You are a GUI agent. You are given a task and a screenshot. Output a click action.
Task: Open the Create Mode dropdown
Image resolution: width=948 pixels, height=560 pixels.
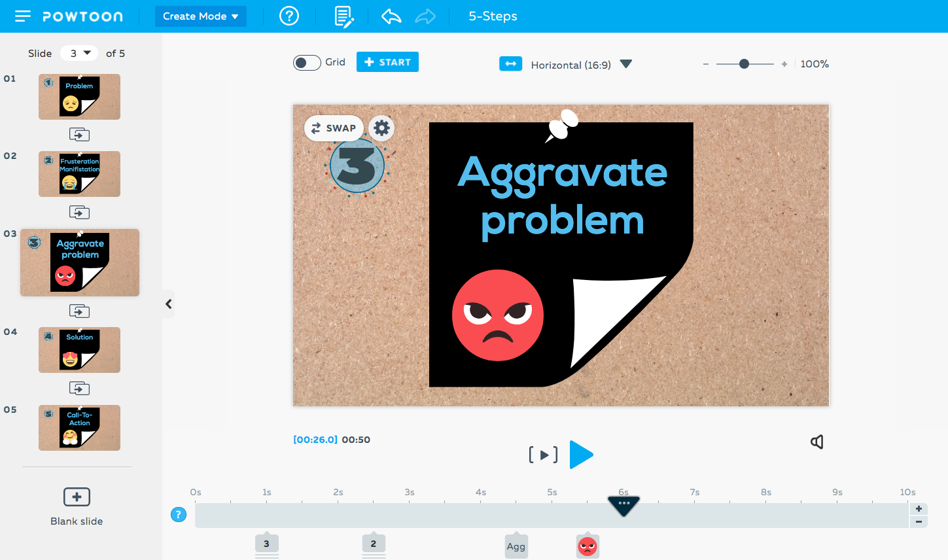[x=200, y=16]
